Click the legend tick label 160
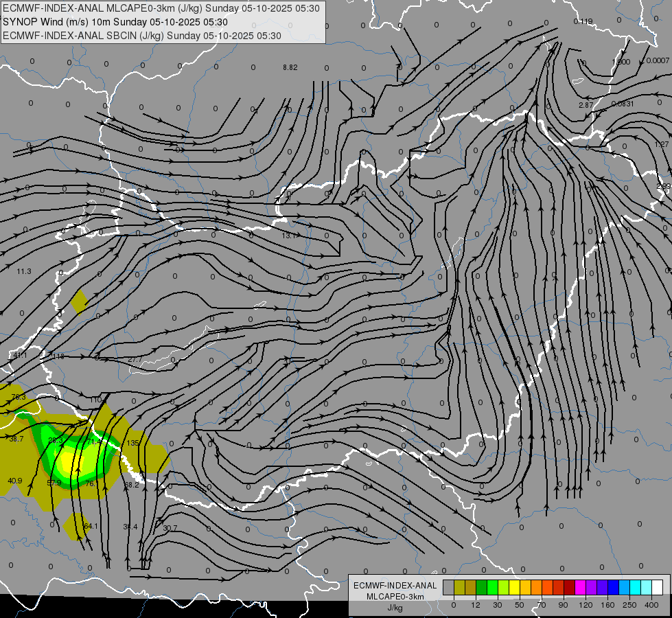The width and height of the screenshot is (672, 618). click(607, 605)
